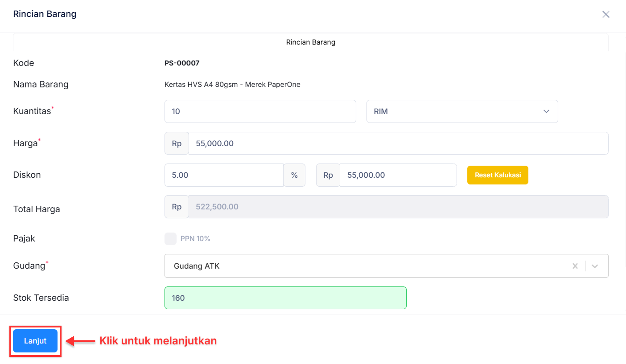Click the dropdown arrow on the Gudang field
626x364 pixels.
(595, 266)
